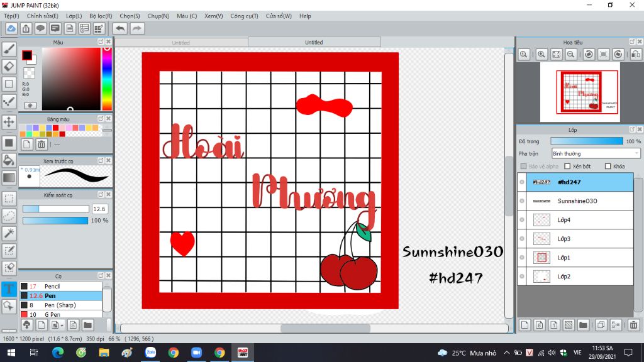
Task: Select the Bucket fill tool
Action: point(9,160)
